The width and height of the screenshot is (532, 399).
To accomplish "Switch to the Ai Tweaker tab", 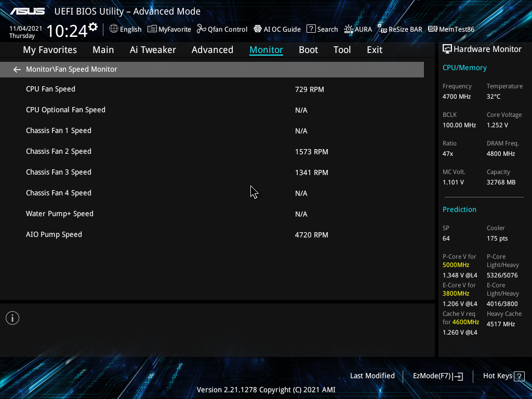I will [x=153, y=50].
